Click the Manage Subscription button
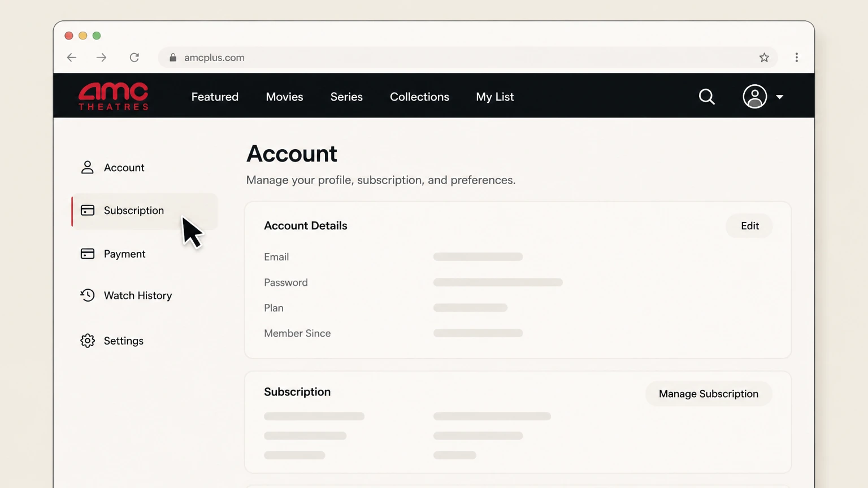 709,394
